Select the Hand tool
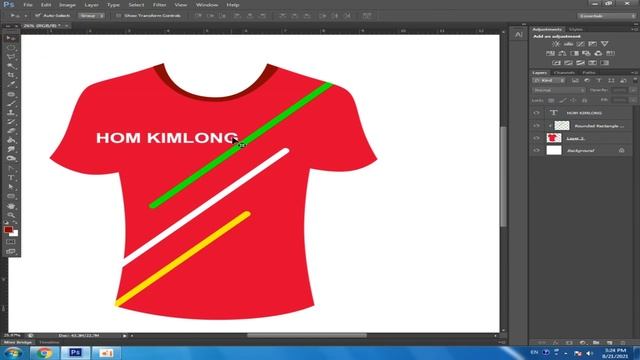The width and height of the screenshot is (640, 360). tap(10, 206)
